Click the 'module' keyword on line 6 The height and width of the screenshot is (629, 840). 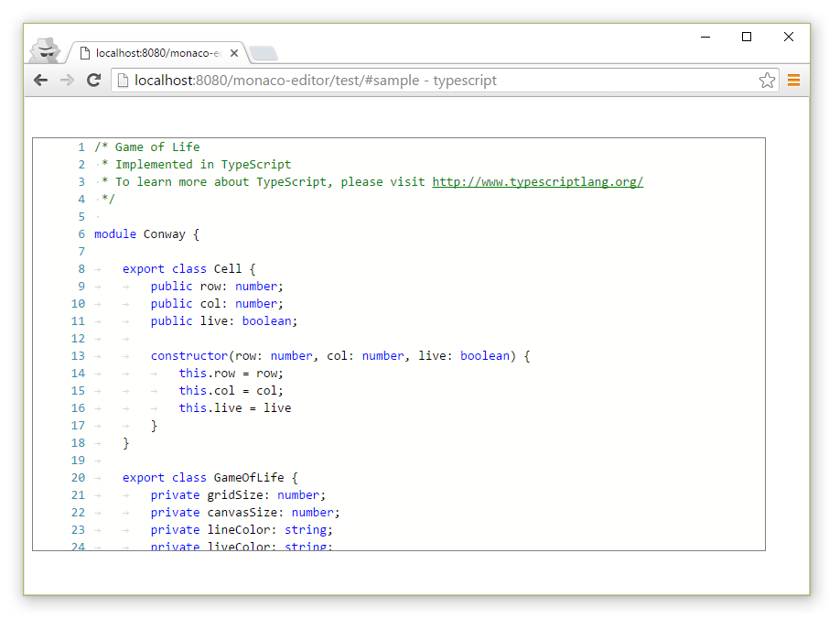click(x=115, y=233)
